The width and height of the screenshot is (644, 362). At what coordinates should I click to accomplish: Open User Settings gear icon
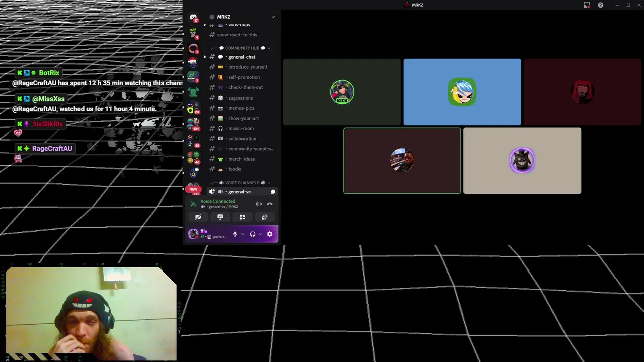[x=270, y=234]
